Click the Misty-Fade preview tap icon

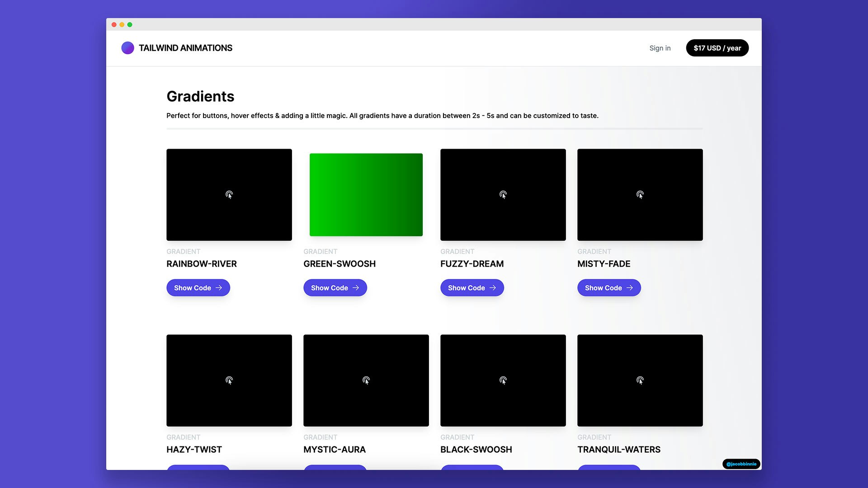(x=640, y=195)
